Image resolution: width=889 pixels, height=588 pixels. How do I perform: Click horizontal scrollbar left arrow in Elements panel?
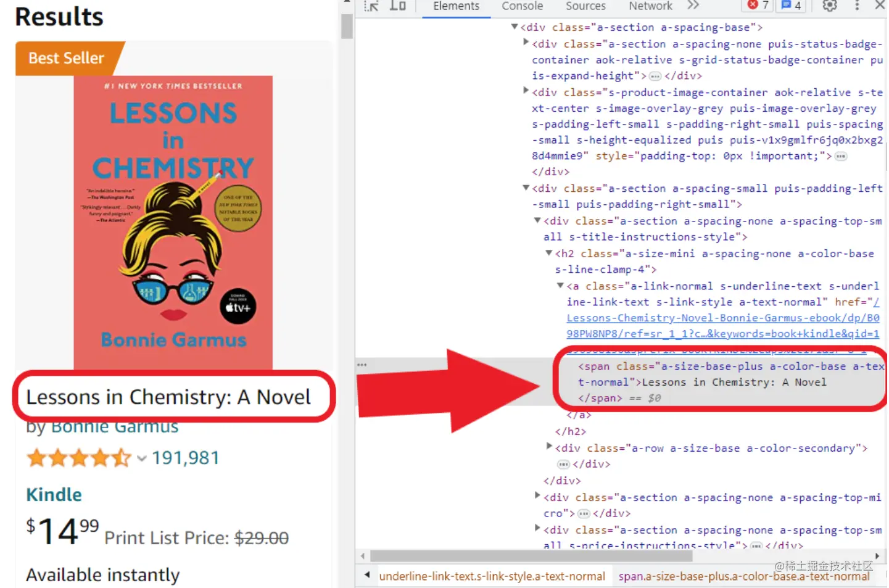[x=363, y=556]
